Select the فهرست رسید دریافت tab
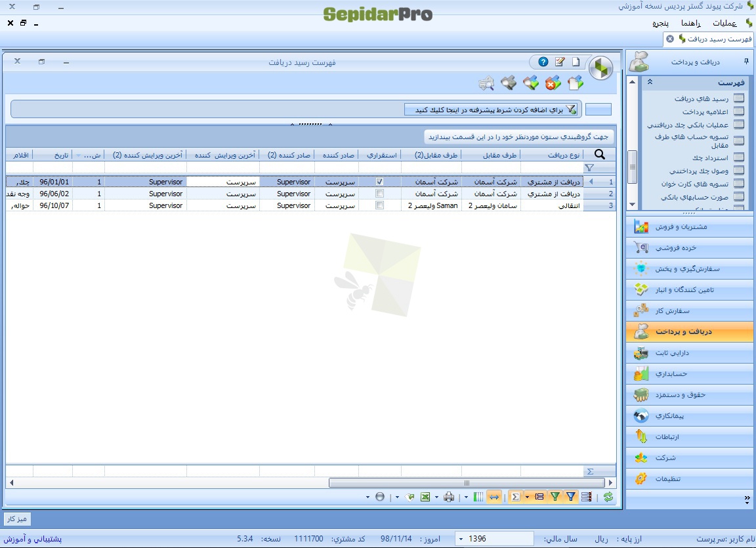 click(719, 39)
